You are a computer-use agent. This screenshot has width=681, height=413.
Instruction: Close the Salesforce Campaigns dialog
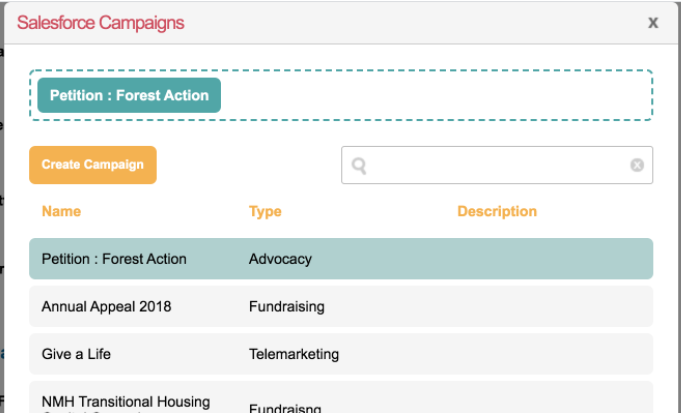[x=653, y=23]
